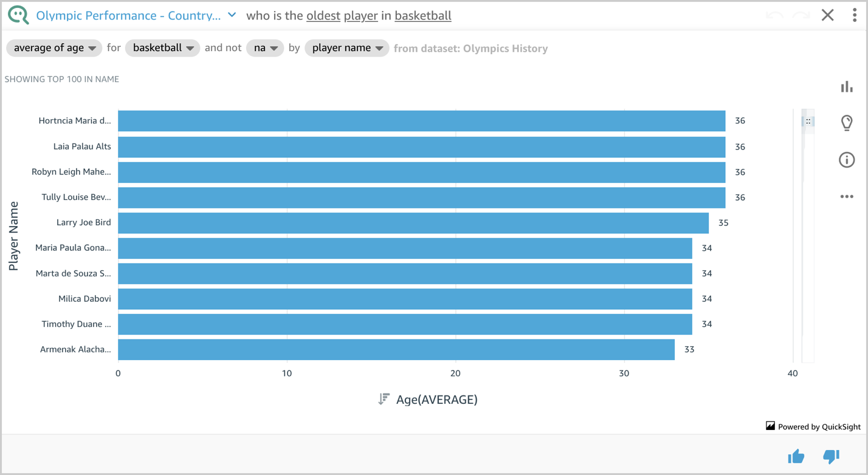The height and width of the screenshot is (475, 868).
Task: Open the vertical kebab menu at top right
Action: tap(855, 15)
